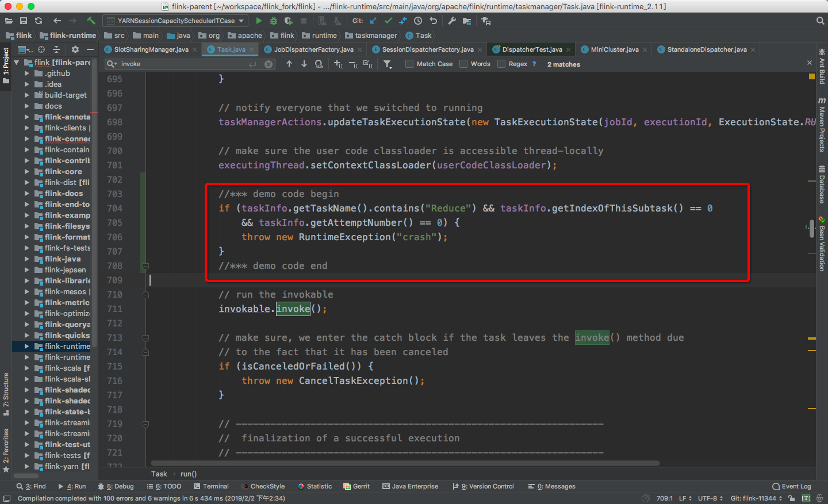Open the CheckStyle tool window
The height and width of the screenshot is (504, 828).
click(x=263, y=486)
